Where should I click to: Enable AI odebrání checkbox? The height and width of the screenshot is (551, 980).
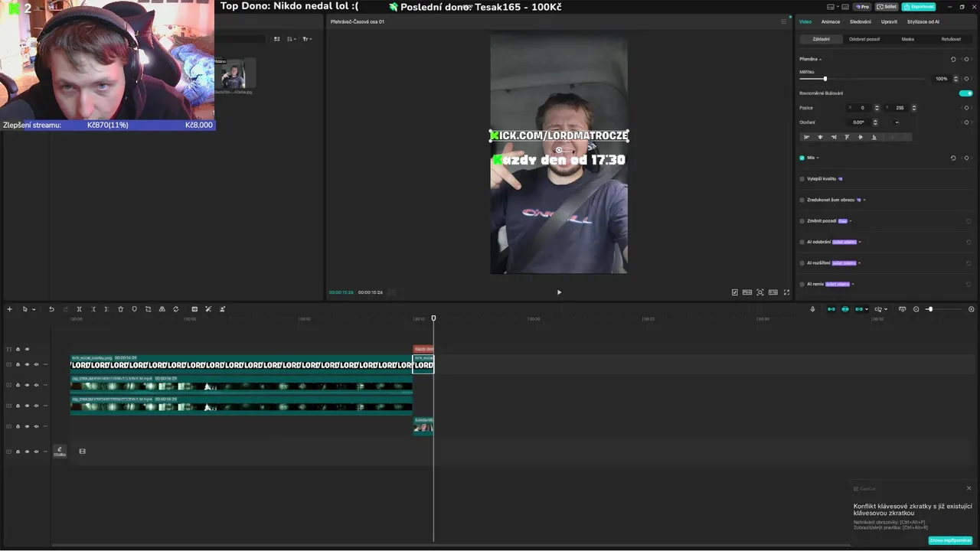802,242
